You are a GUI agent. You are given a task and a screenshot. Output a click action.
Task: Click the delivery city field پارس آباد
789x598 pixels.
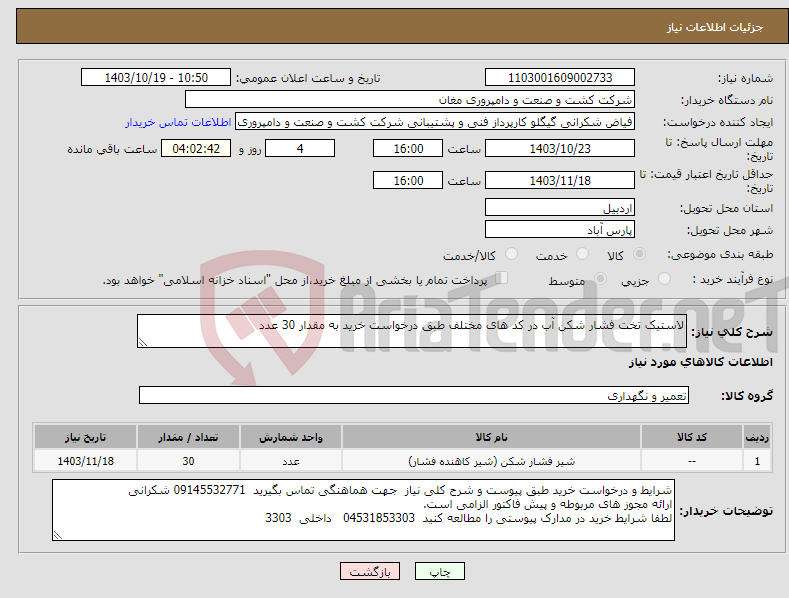tap(560, 230)
